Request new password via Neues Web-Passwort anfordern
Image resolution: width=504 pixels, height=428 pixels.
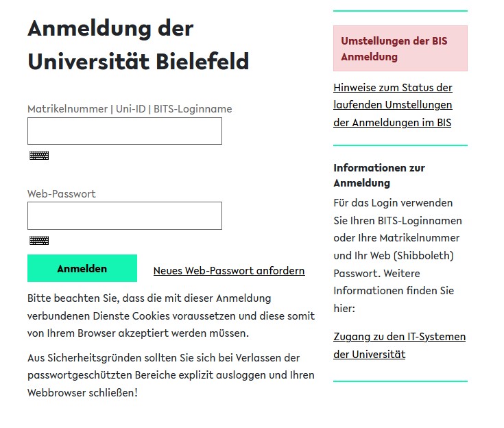pyautogui.click(x=229, y=271)
